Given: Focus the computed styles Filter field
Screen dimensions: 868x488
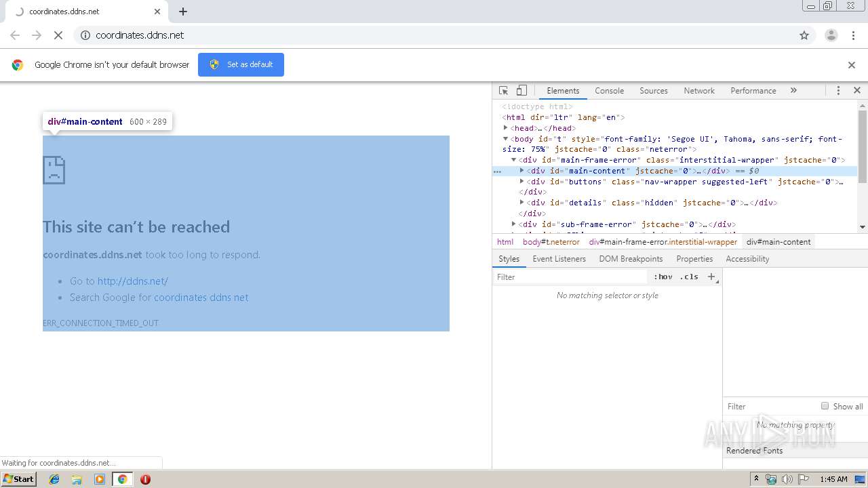Looking at the screenshot, I should coord(770,407).
